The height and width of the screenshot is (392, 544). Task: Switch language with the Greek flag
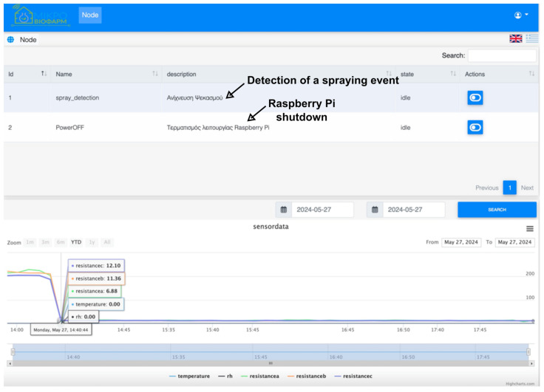(532, 38)
